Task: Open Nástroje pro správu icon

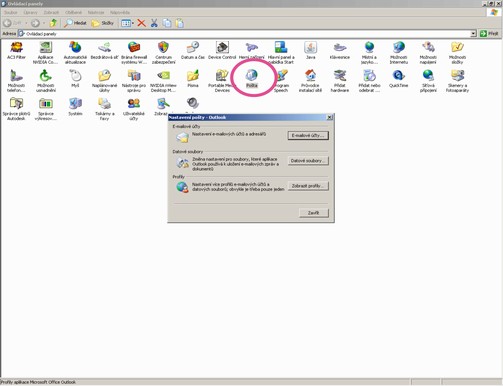Action: [x=134, y=76]
